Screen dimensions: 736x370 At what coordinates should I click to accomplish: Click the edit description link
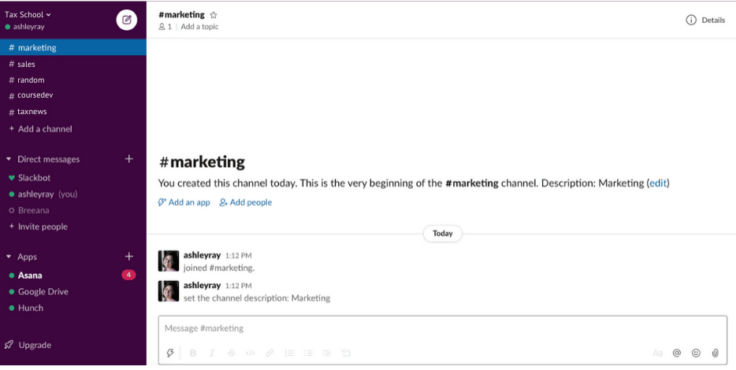coord(658,183)
